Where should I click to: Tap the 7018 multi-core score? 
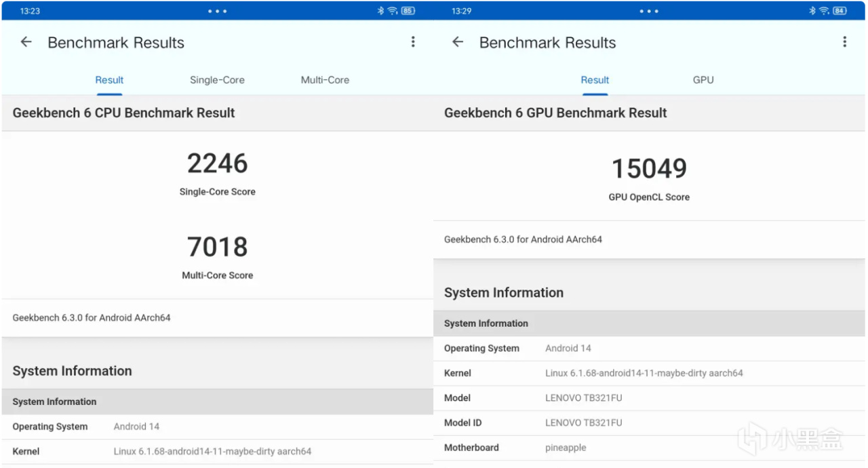pos(218,247)
